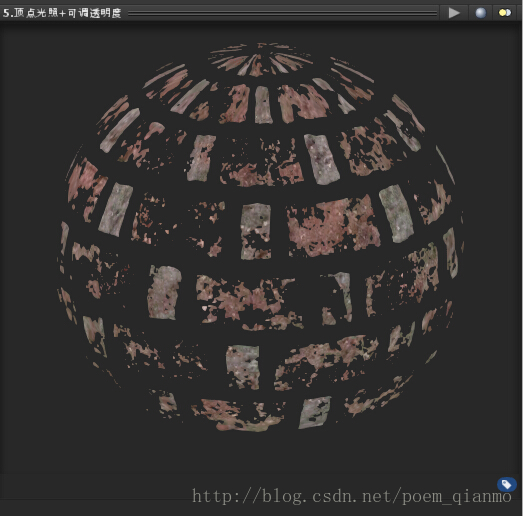Select the grey tile on sphere's lower left
Screen dimensions: 523x516
click(164, 292)
